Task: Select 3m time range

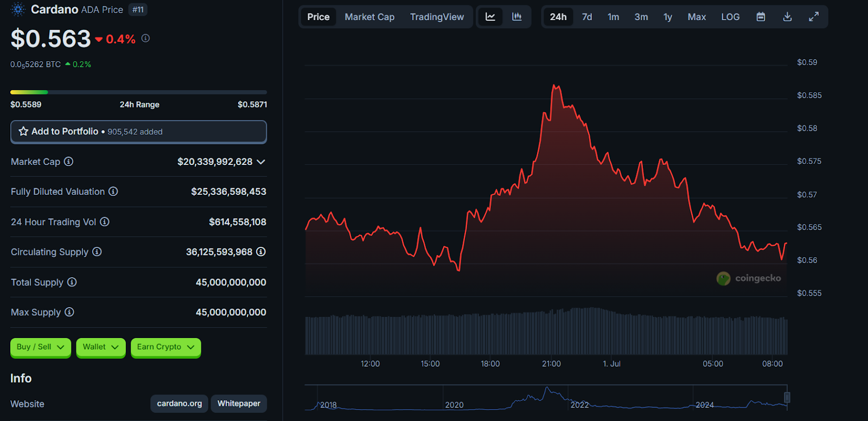Action: pos(641,17)
